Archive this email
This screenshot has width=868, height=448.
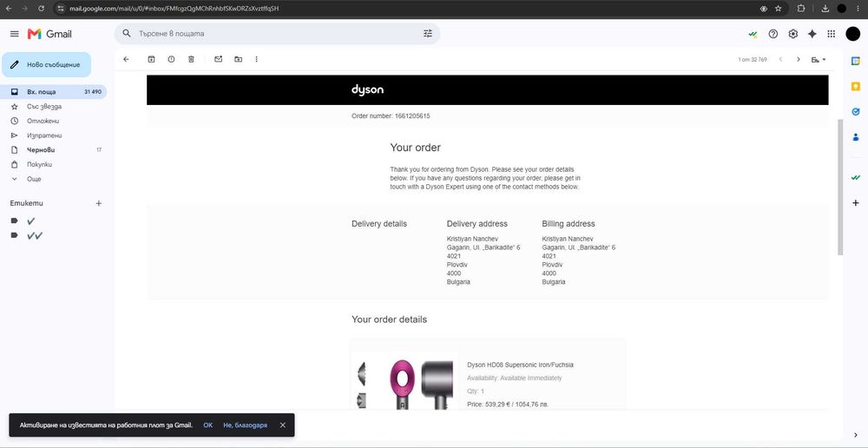pos(151,59)
